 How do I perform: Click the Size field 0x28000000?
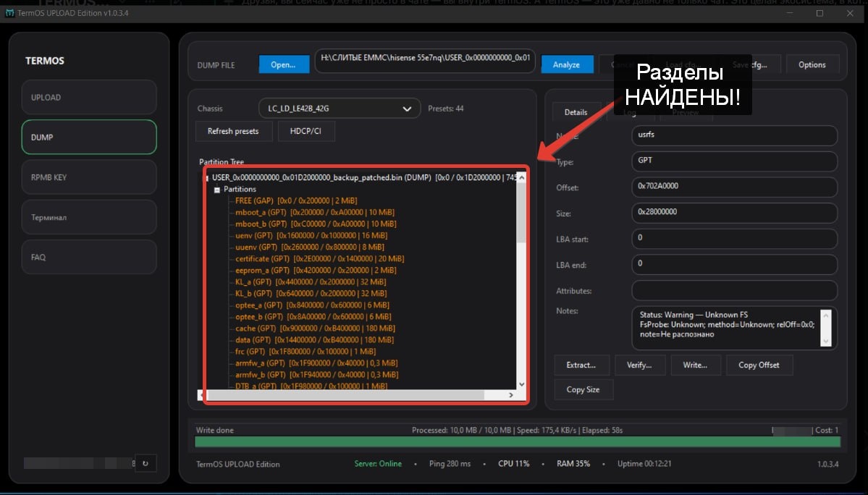coord(734,212)
